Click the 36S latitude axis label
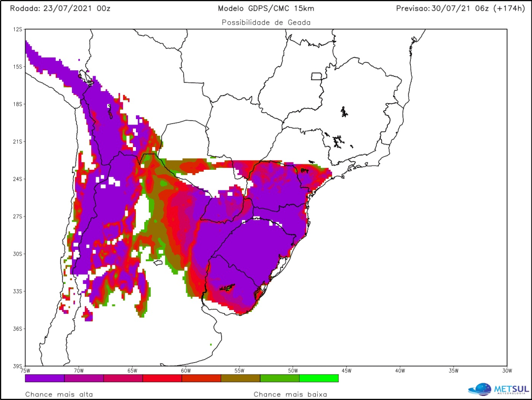532x400 pixels. tap(18, 329)
